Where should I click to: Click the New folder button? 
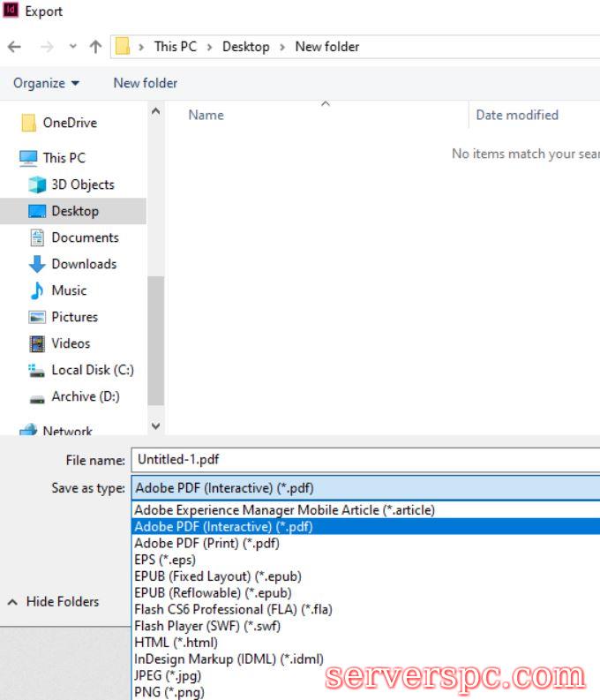tap(145, 83)
